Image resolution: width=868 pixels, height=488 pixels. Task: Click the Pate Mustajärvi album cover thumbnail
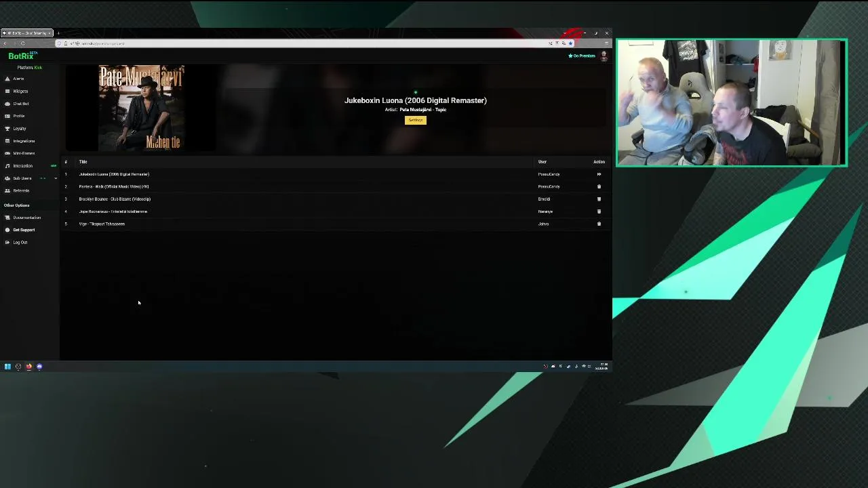pos(141,108)
